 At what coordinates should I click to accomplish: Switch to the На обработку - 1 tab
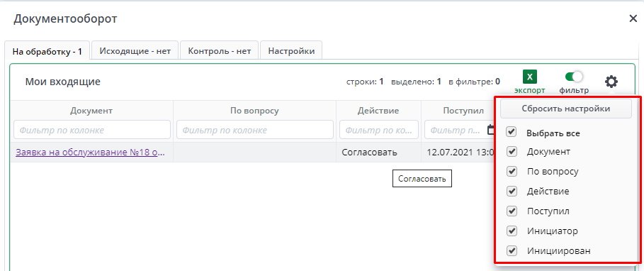pos(47,51)
